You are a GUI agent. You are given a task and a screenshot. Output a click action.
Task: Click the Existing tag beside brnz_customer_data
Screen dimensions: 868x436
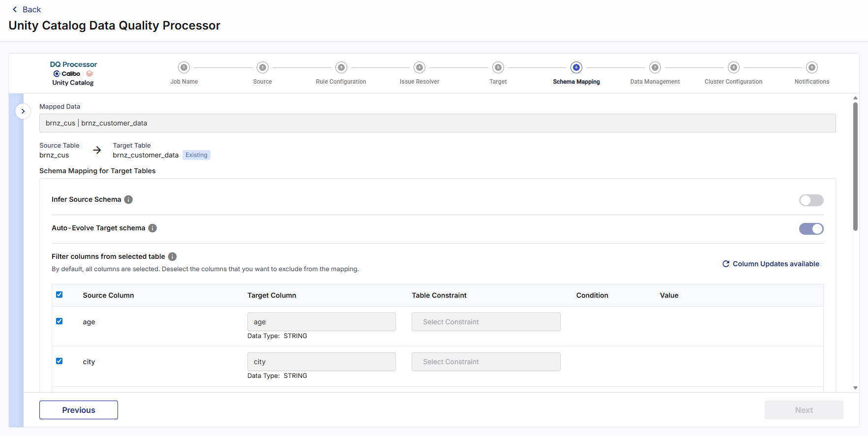tap(196, 155)
